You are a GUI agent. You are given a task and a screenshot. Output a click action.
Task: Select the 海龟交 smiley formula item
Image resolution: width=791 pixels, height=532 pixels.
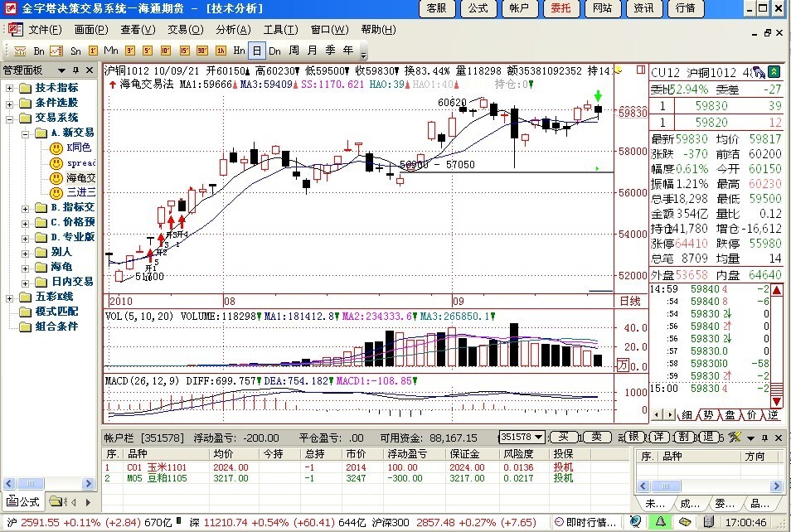pos(73,178)
